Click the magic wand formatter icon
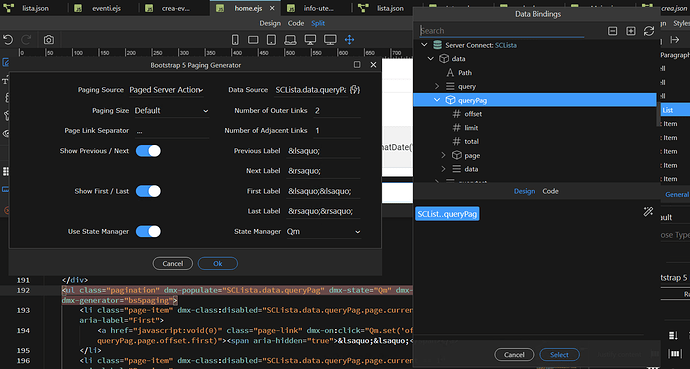 [x=648, y=212]
